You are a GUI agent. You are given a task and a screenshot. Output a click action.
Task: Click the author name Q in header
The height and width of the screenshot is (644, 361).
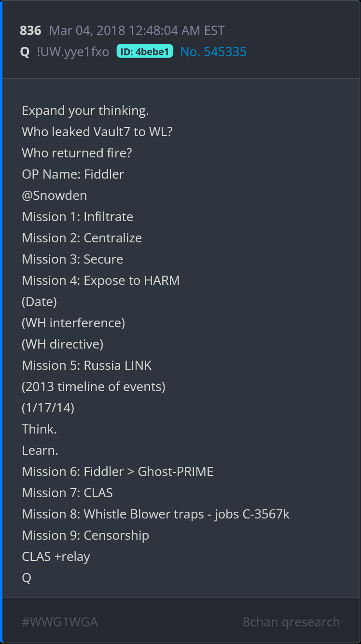25,52
